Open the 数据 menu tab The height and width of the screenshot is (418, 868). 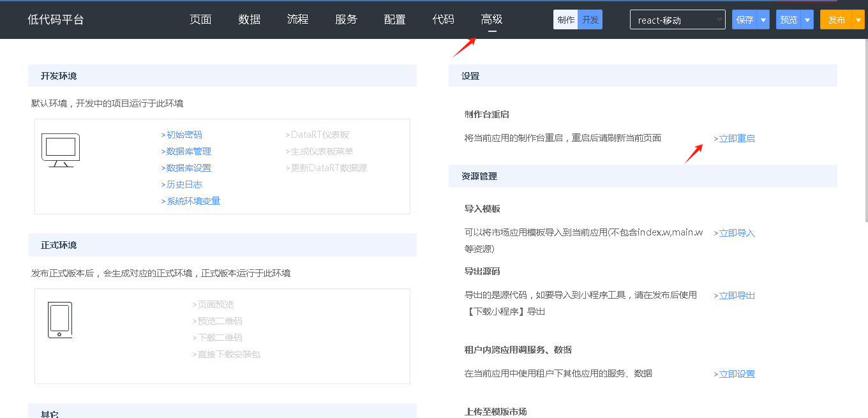click(x=250, y=19)
